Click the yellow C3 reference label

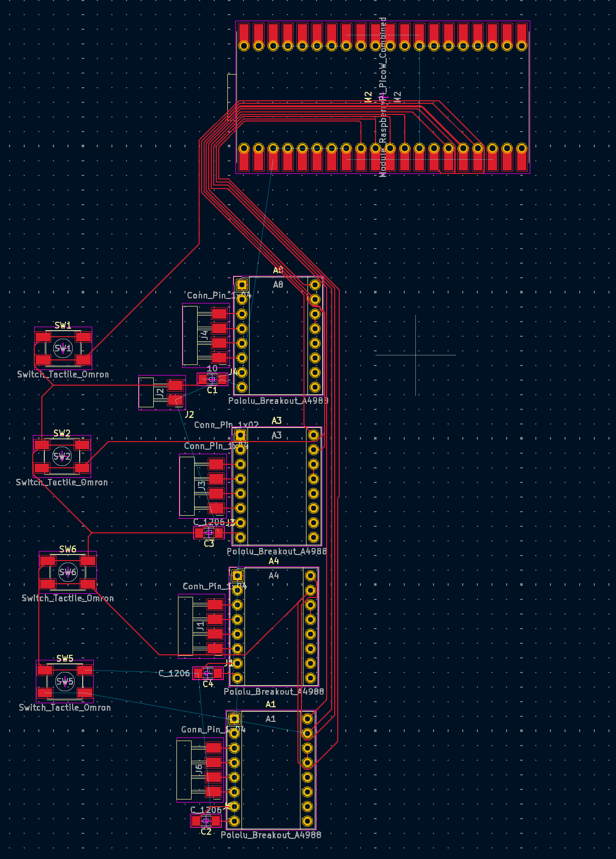209,544
